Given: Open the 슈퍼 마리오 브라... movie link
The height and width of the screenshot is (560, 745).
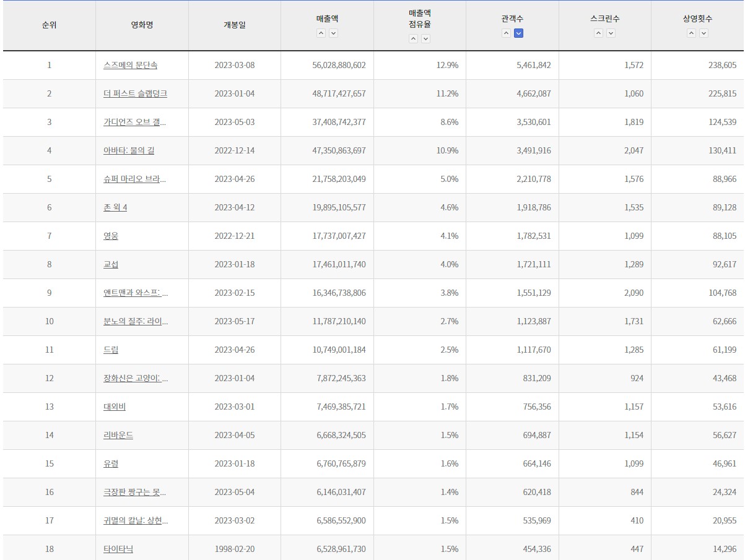Looking at the screenshot, I should 134,179.
